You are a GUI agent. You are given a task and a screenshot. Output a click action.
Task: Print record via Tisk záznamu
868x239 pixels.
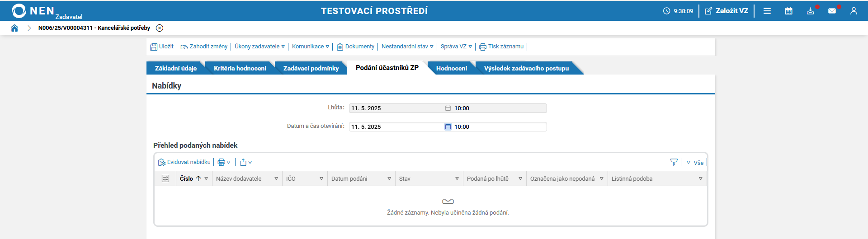501,47
